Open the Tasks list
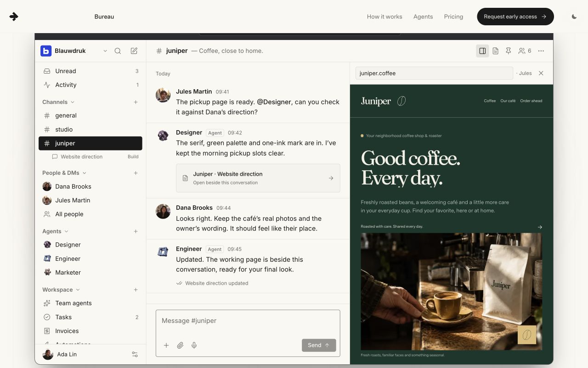 click(x=90, y=317)
